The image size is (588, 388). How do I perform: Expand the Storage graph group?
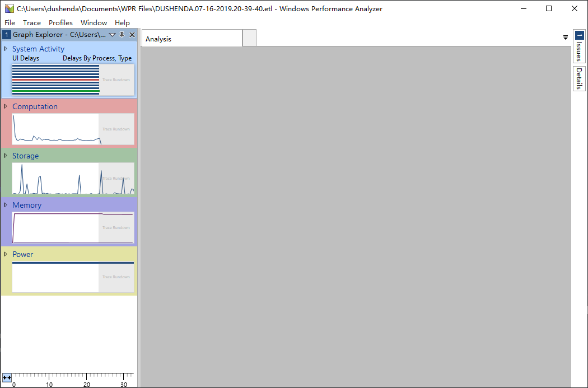click(x=6, y=156)
